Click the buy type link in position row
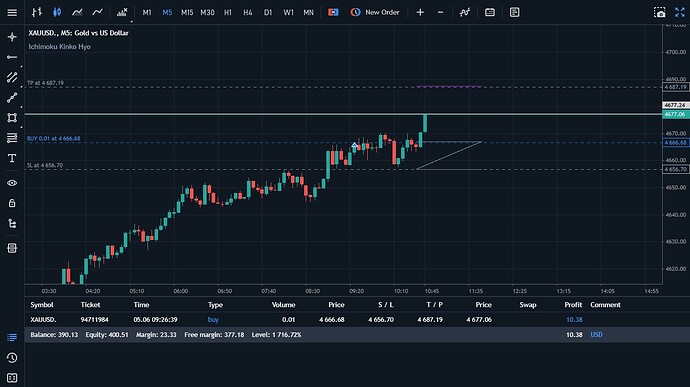This screenshot has width=690, height=387. [213, 320]
